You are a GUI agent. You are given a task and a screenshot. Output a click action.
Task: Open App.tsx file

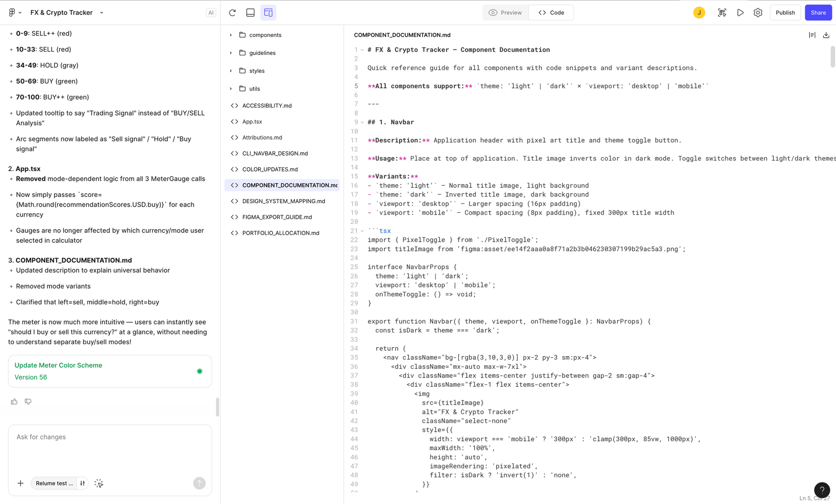[282, 121]
